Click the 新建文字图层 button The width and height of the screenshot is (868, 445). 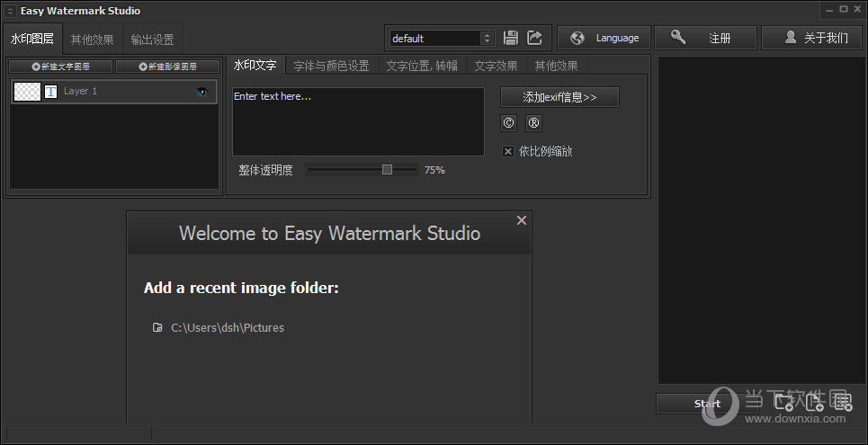[61, 67]
